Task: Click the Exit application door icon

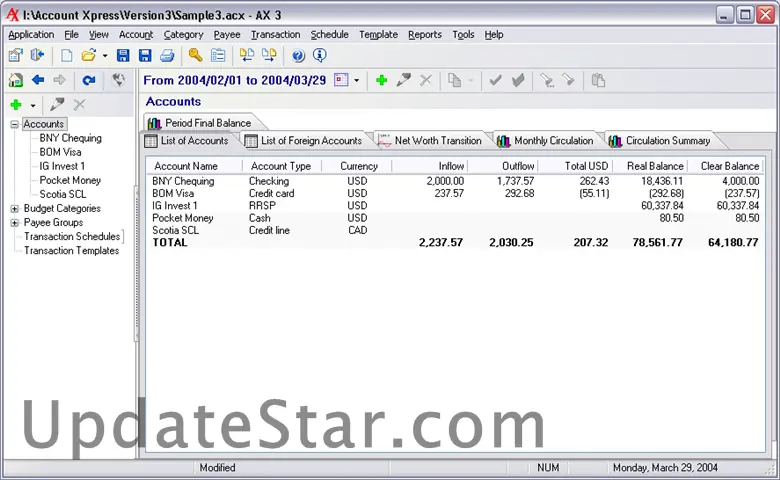Action: pyautogui.click(x=38, y=56)
